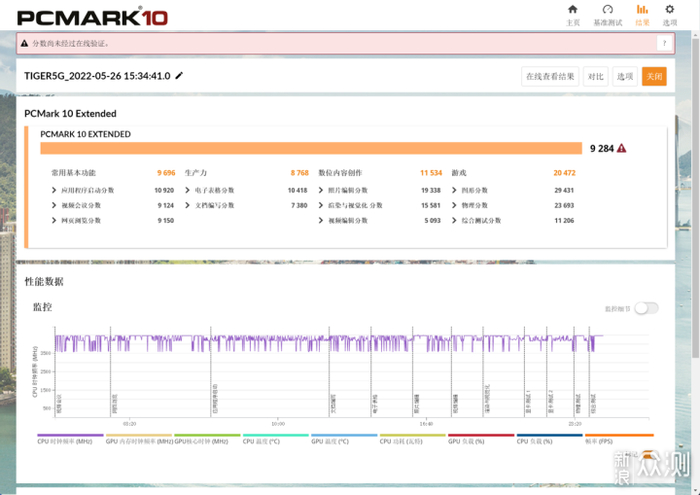Click 在线查看结果 button

point(550,76)
